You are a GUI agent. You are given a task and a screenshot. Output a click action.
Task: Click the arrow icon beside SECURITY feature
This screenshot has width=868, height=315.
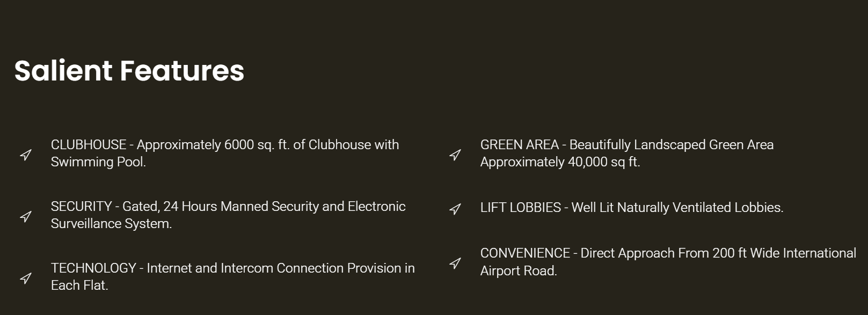pos(26,217)
